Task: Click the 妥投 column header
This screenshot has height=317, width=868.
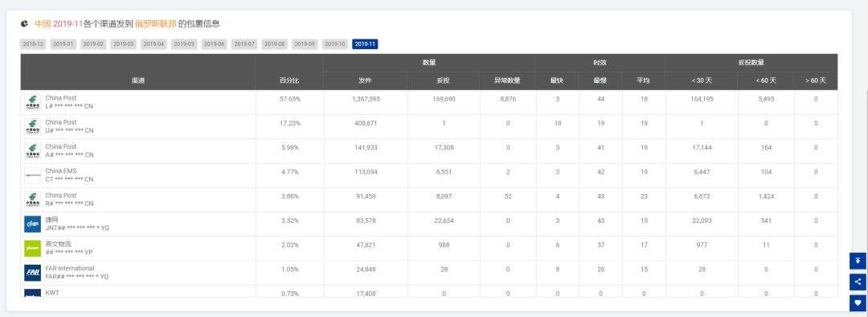Action: pos(444,81)
